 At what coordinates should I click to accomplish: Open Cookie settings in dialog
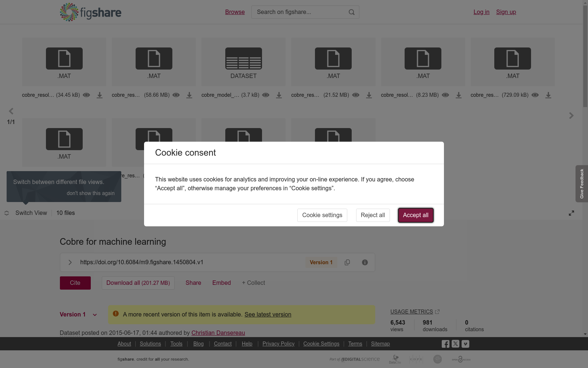click(x=322, y=215)
